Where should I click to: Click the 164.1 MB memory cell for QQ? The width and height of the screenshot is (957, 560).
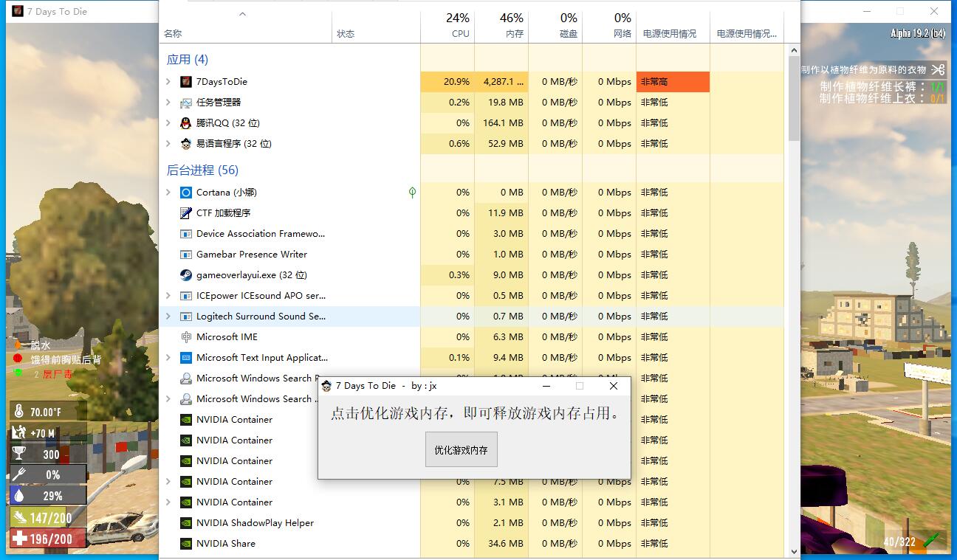(x=501, y=123)
